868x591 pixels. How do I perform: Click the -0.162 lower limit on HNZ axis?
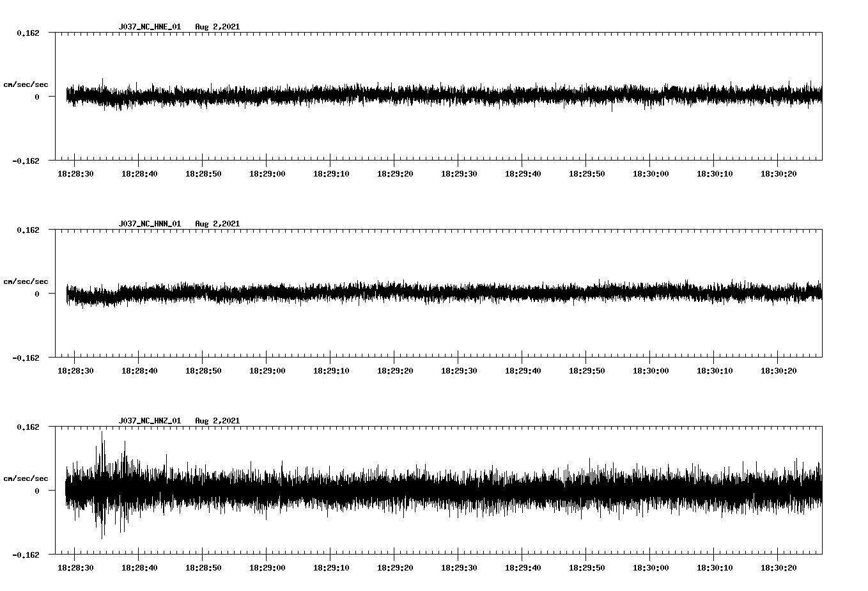point(26,555)
